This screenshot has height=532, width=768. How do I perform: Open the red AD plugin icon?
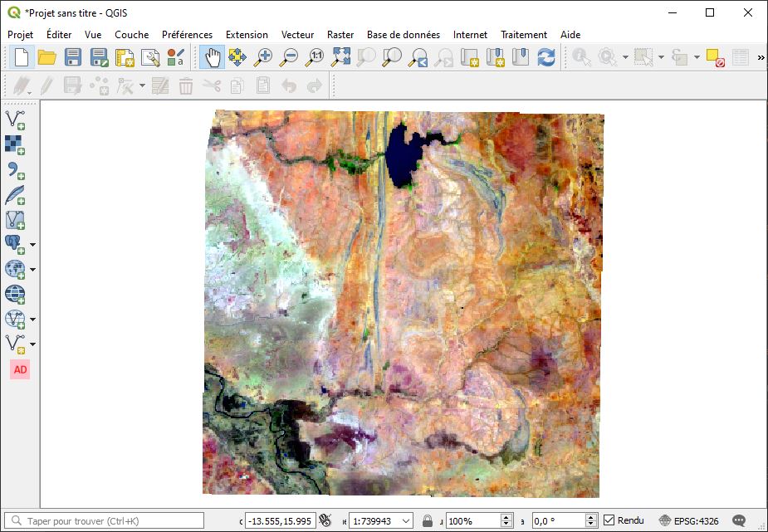tap(20, 369)
